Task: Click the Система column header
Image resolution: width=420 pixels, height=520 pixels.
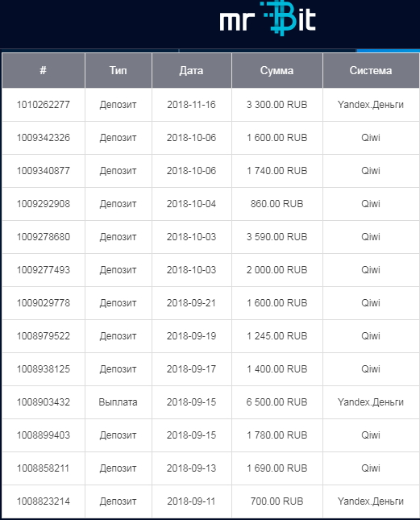Action: point(371,71)
